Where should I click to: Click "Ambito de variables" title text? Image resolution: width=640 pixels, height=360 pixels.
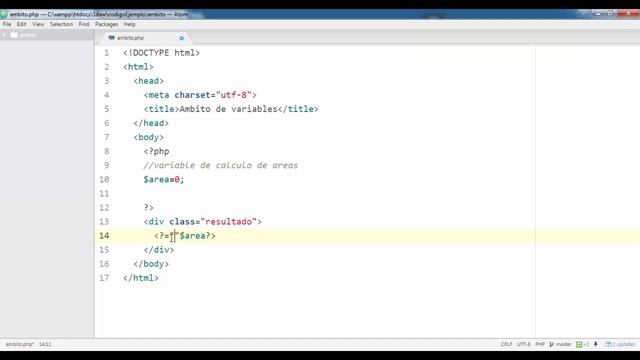pos(228,109)
